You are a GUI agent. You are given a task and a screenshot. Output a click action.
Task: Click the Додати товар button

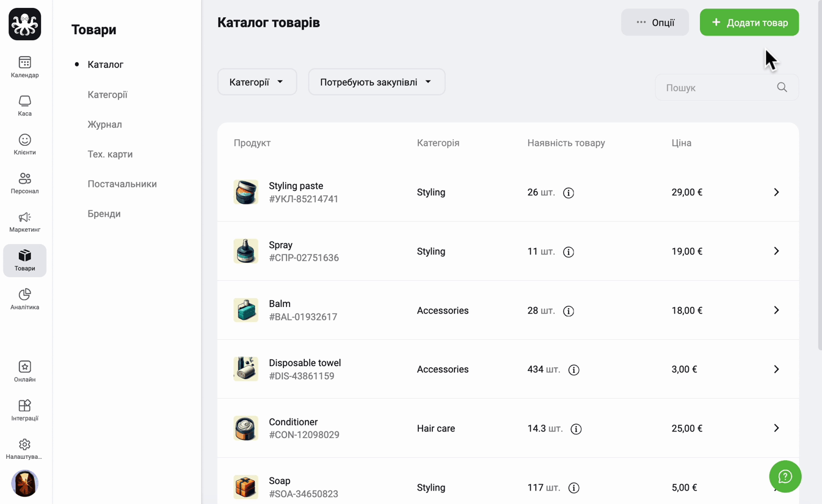pyautogui.click(x=749, y=23)
